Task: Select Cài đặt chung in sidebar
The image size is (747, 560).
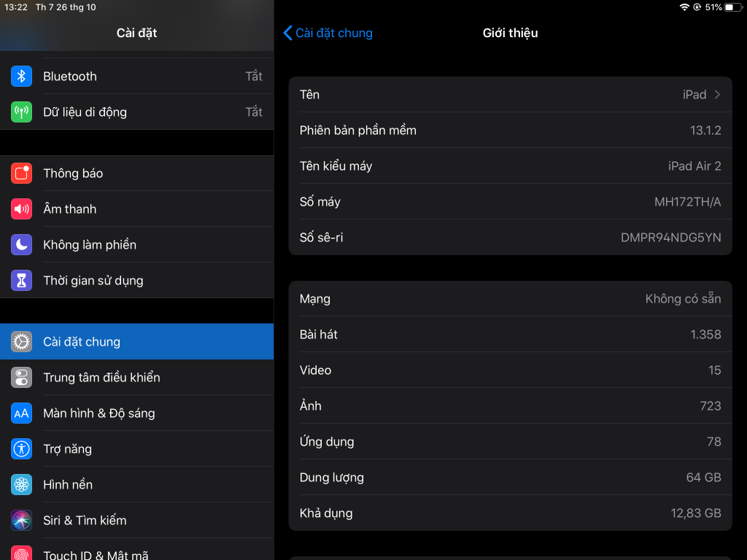Action: 136,342
